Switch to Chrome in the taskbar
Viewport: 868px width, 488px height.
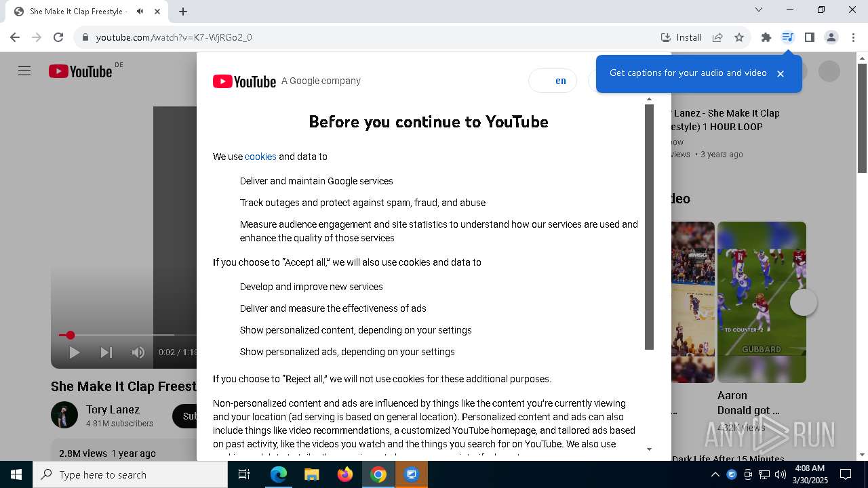(378, 474)
